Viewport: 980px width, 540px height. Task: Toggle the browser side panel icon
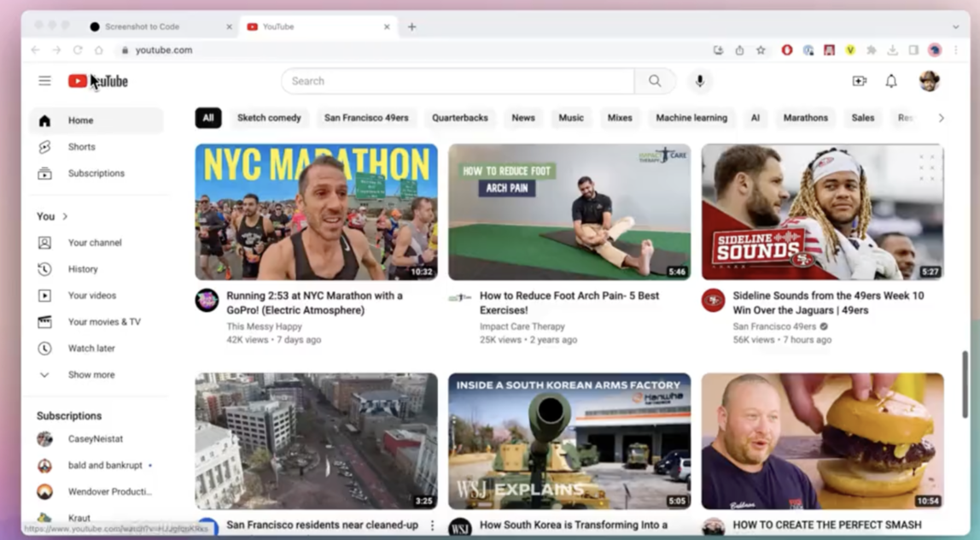[913, 50]
